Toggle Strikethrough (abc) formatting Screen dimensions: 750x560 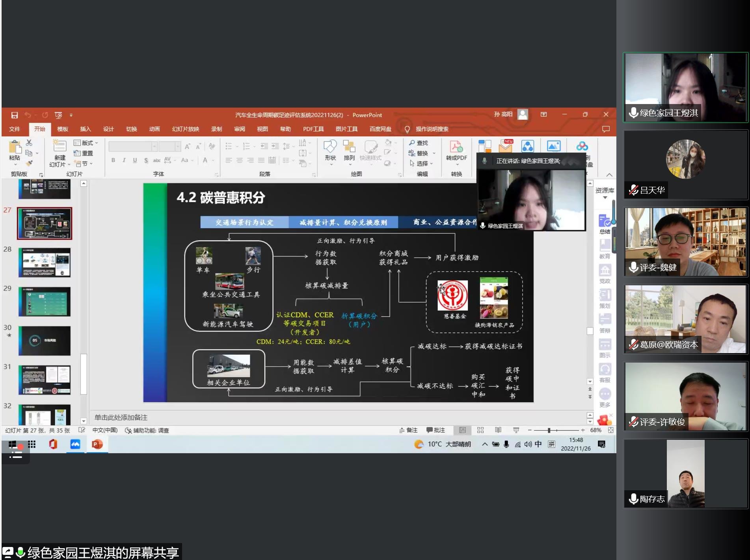pyautogui.click(x=157, y=160)
